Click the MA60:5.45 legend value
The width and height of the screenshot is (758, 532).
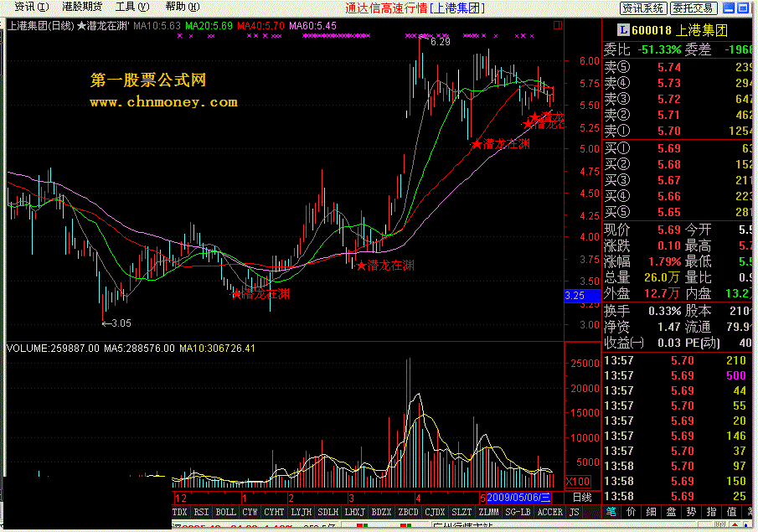click(x=312, y=26)
